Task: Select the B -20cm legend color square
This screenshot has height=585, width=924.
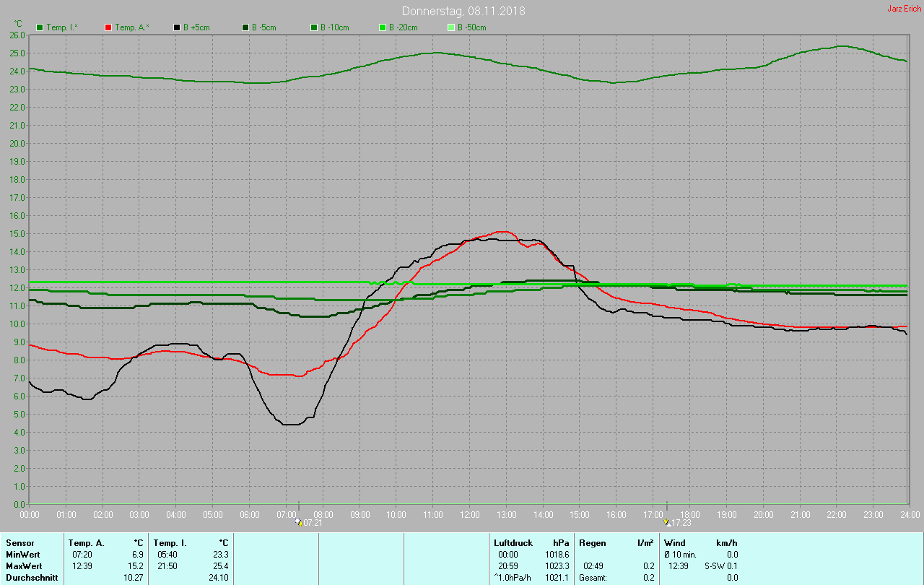Action: click(383, 27)
